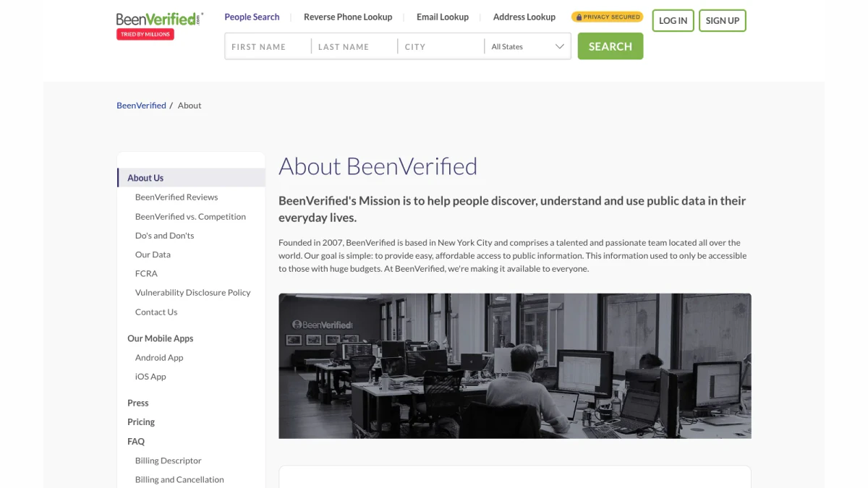Open Press in sidebar
Screen dimensions: 868x488
point(138,403)
